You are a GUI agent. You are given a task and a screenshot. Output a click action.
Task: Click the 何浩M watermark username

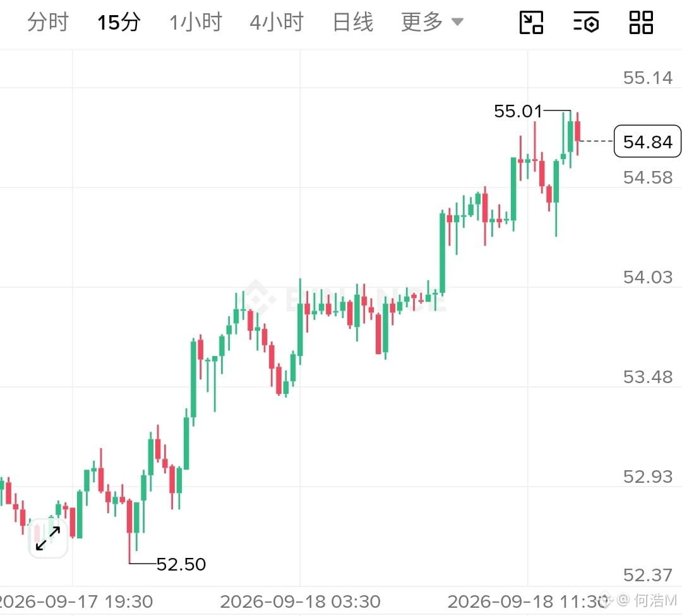[x=656, y=600]
